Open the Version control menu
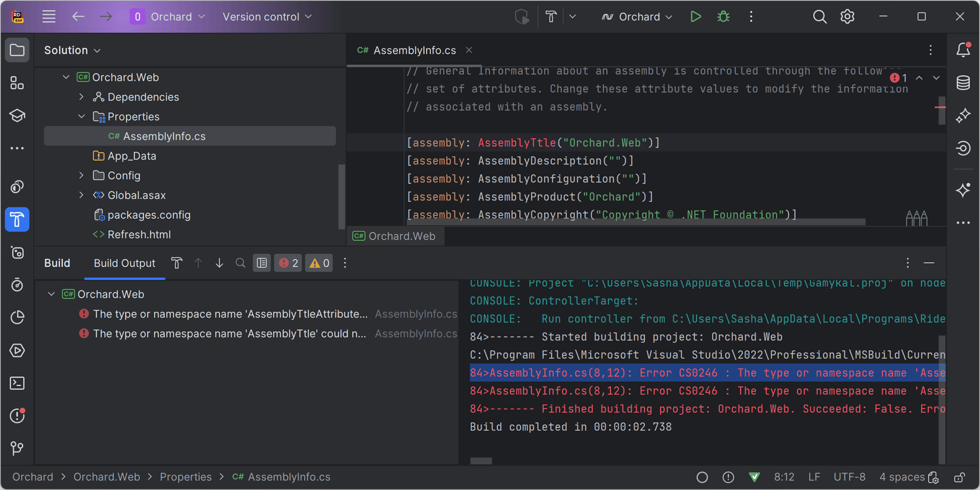Screen dimensions: 980x490 point(267,17)
